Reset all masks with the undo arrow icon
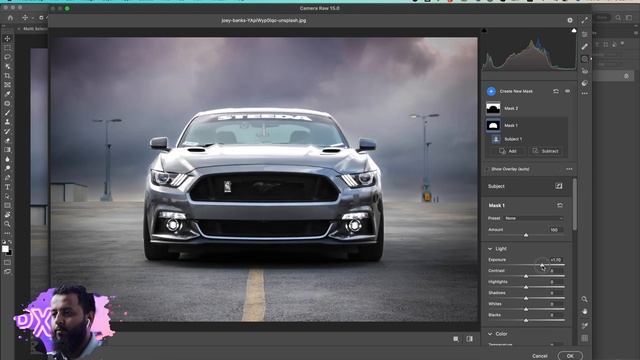 [x=556, y=91]
